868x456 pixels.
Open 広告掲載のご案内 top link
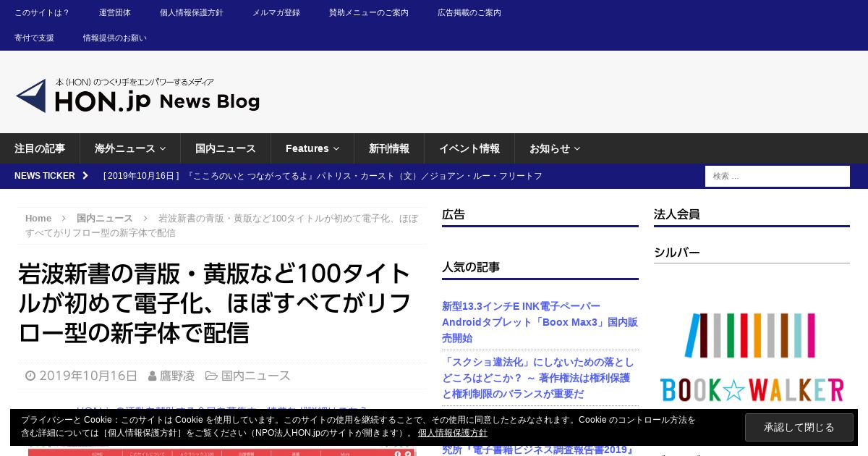point(469,12)
